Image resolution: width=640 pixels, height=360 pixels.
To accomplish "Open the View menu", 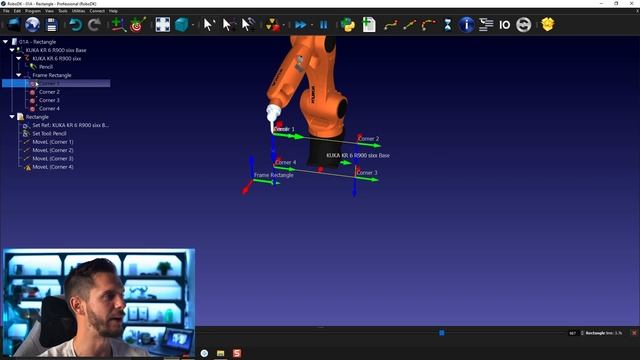I will pos(49,11).
